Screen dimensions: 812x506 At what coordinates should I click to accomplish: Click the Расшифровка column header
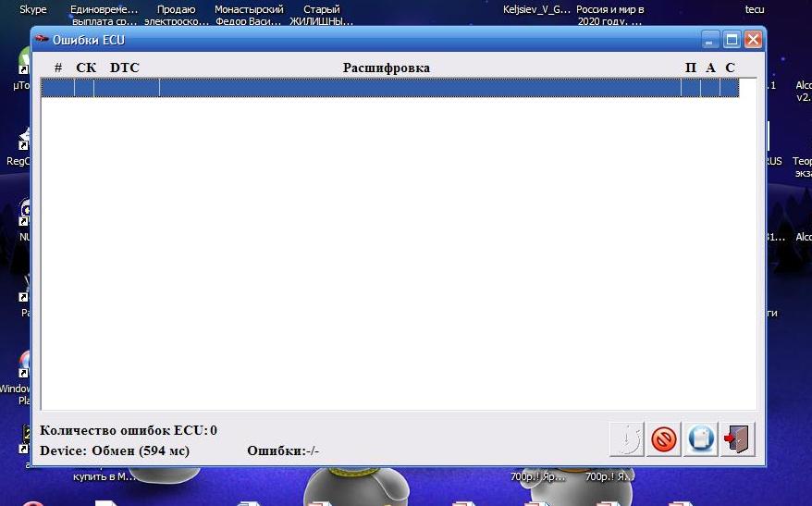(386, 68)
